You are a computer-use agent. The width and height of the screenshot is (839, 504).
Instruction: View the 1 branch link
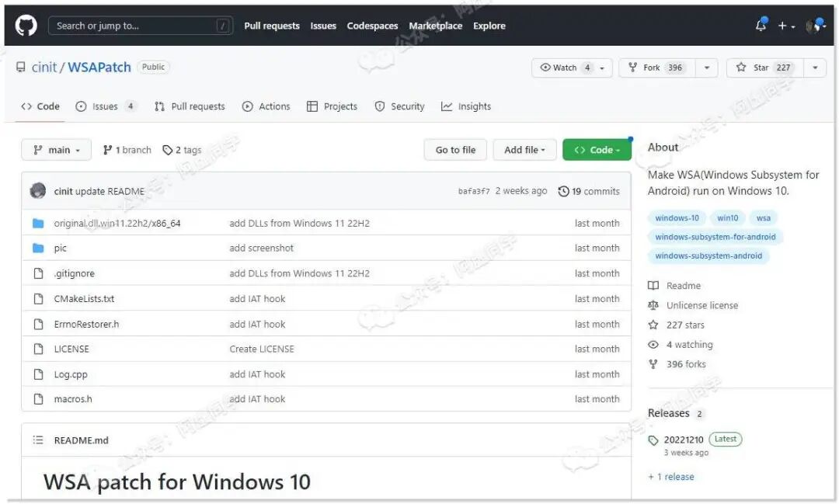click(x=127, y=150)
